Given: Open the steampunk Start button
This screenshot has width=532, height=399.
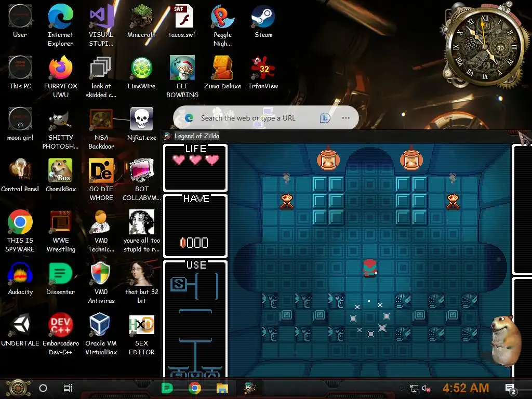Looking at the screenshot, I should [x=18, y=388].
